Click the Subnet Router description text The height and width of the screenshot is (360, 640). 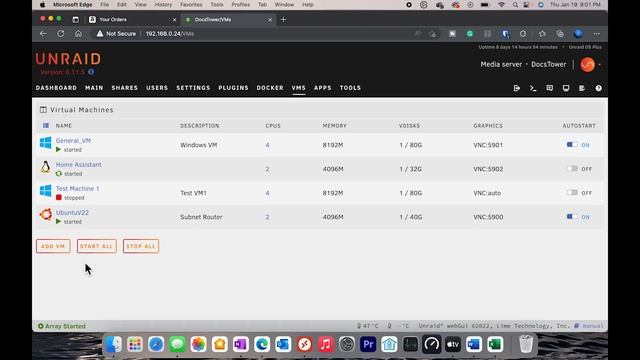point(201,217)
